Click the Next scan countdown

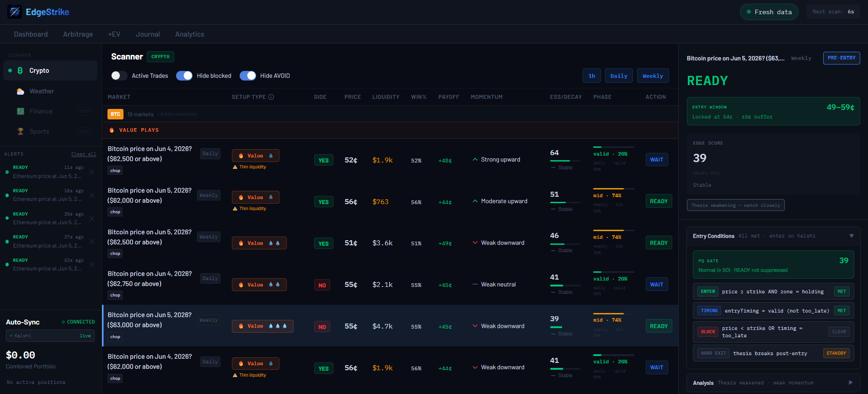point(833,12)
